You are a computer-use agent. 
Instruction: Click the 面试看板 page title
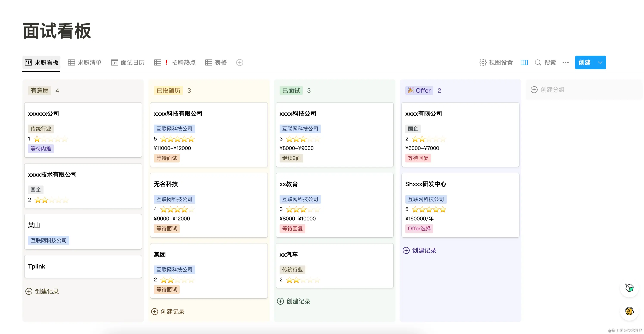(57, 31)
